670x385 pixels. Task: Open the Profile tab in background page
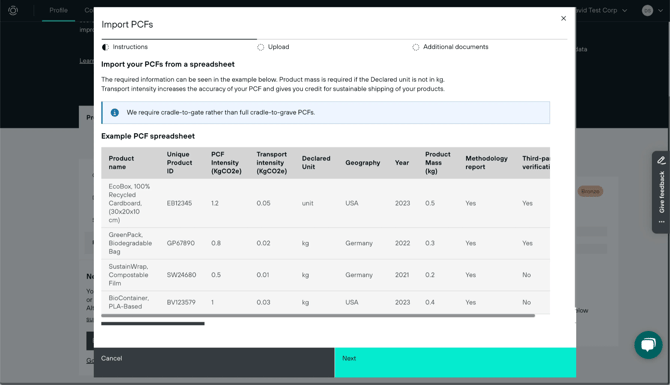point(59,10)
